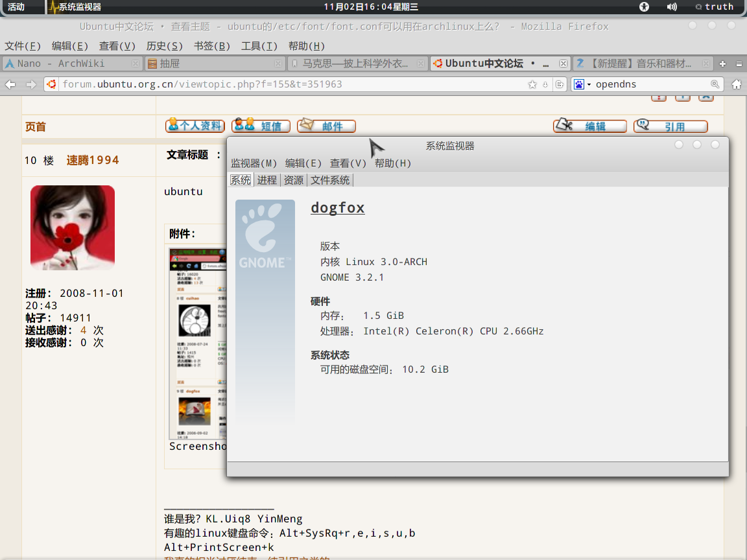747x560 pixels.
Task: Open 监视器(M) menu in System Monitor
Action: (254, 163)
